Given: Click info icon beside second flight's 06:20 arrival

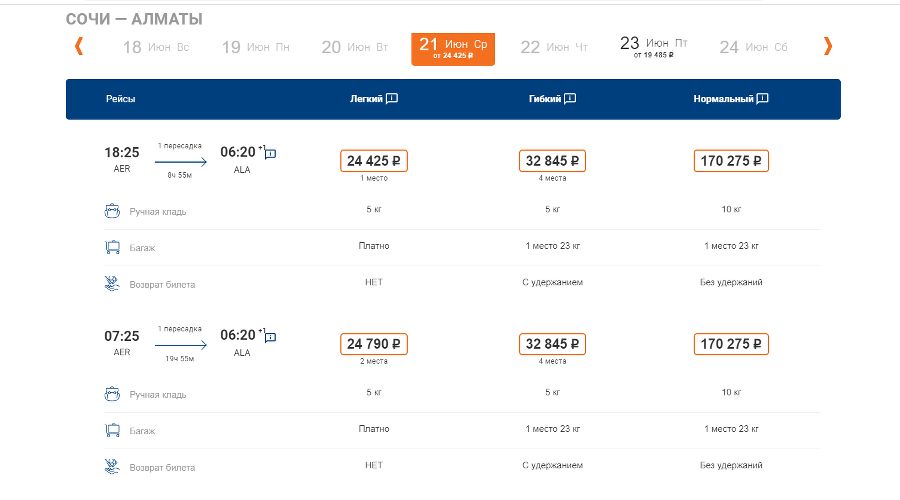Looking at the screenshot, I should click(271, 336).
